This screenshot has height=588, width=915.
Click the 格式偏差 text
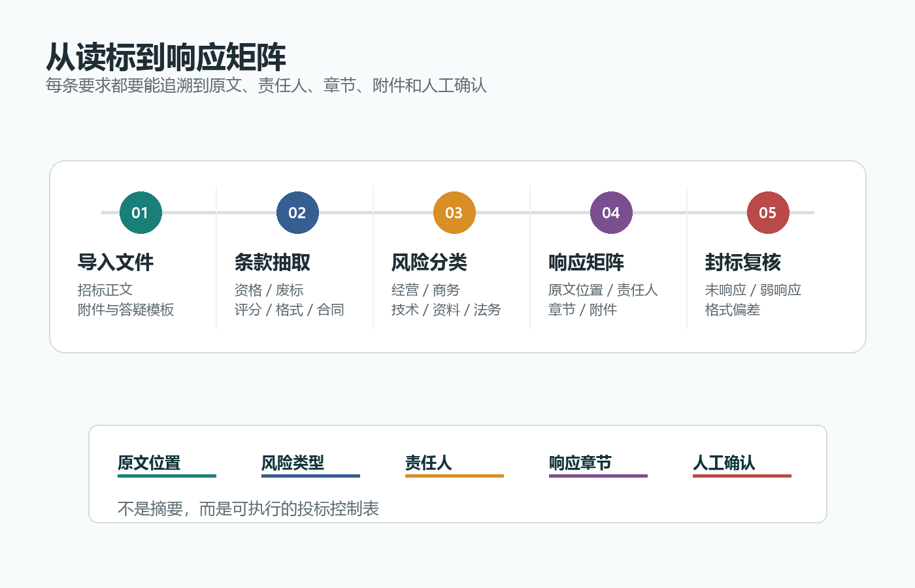point(733,310)
